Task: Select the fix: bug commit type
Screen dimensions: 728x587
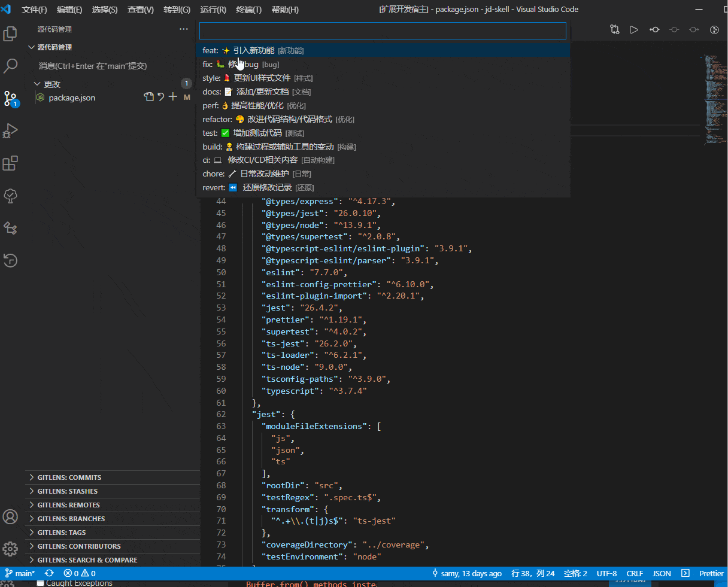Action: click(383, 64)
